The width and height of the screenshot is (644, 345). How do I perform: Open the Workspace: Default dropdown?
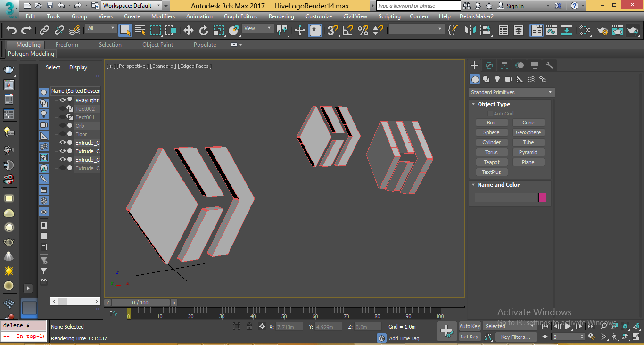point(132,6)
